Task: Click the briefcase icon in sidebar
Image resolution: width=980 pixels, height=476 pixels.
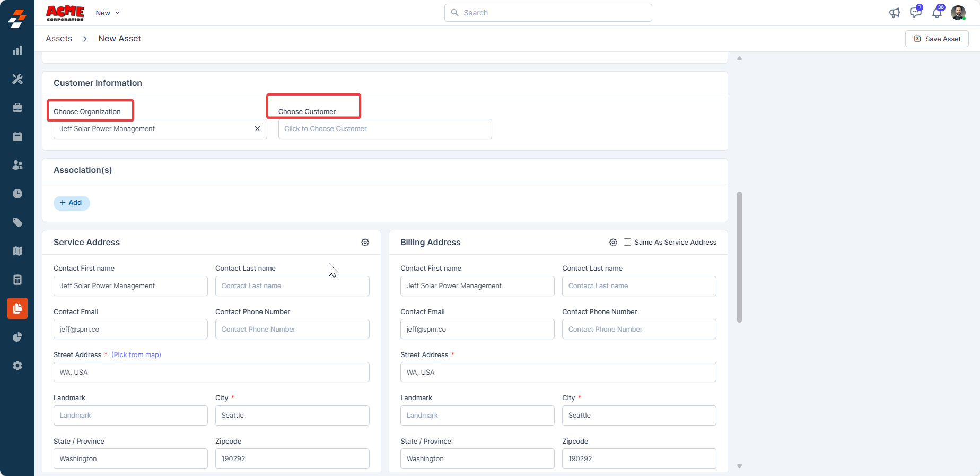Action: tap(17, 108)
